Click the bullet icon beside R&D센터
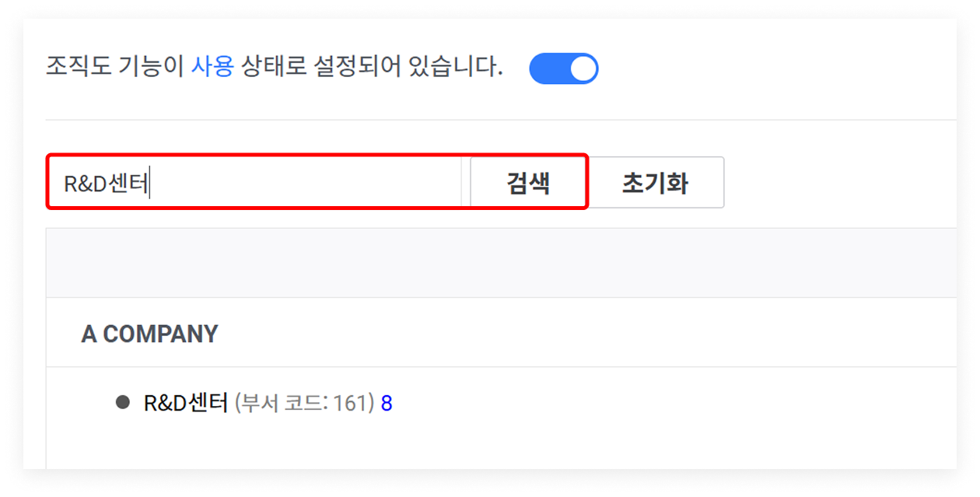 click(123, 403)
